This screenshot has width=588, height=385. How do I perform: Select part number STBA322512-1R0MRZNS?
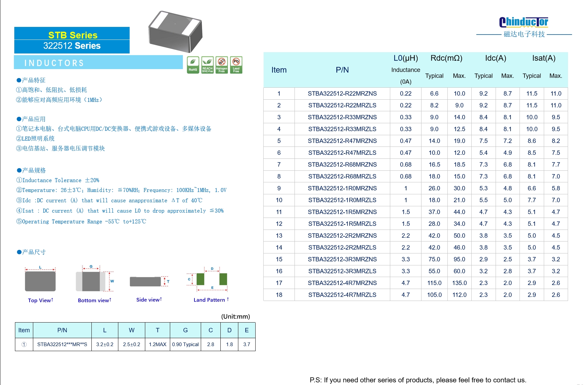pyautogui.click(x=342, y=188)
